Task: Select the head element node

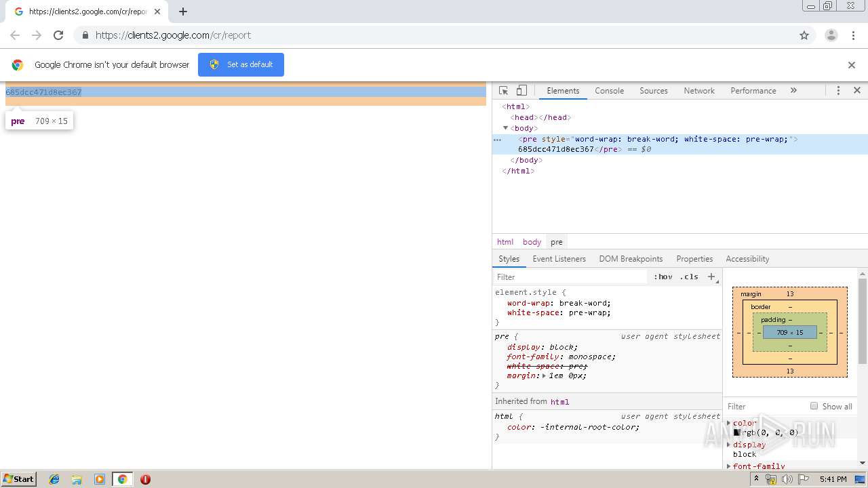Action: pyautogui.click(x=541, y=117)
